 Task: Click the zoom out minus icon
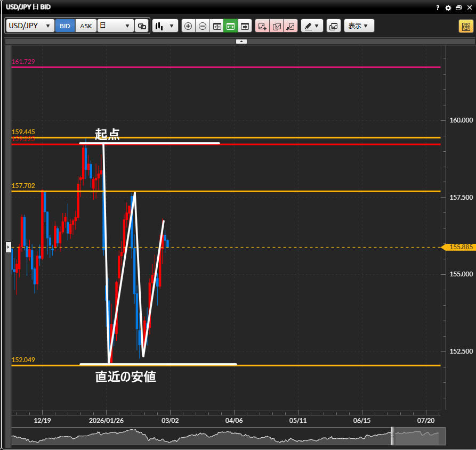[203, 26]
